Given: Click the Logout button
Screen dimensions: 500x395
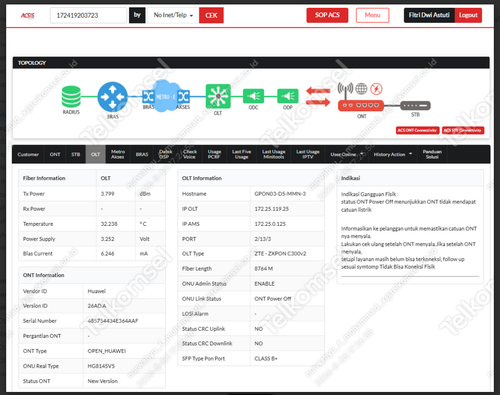Looking at the screenshot, I should coord(468,15).
